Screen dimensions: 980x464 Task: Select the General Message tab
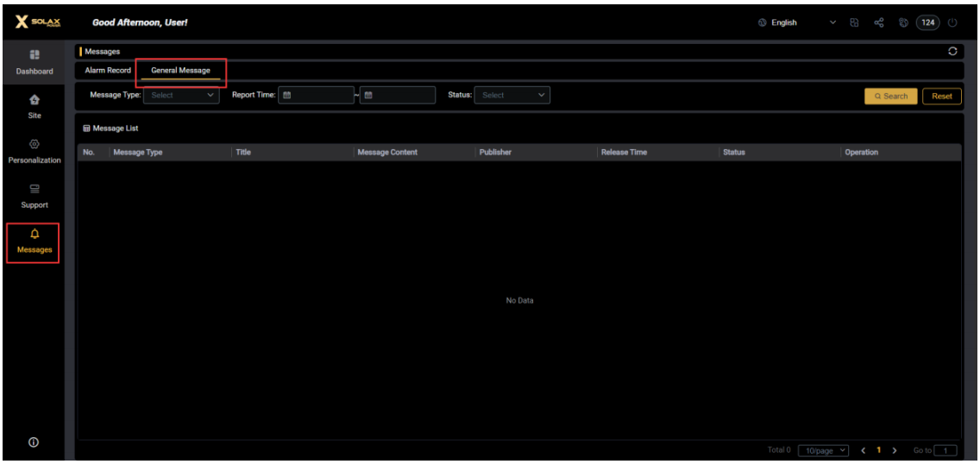[x=180, y=71]
